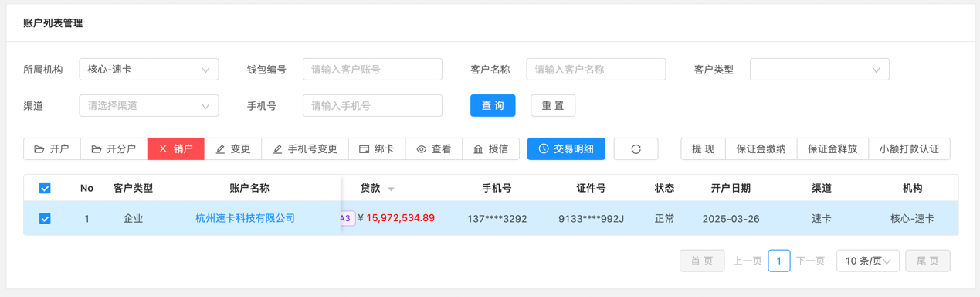
Task: Click the pencil icon on 手机号变更 button
Action: (x=277, y=149)
